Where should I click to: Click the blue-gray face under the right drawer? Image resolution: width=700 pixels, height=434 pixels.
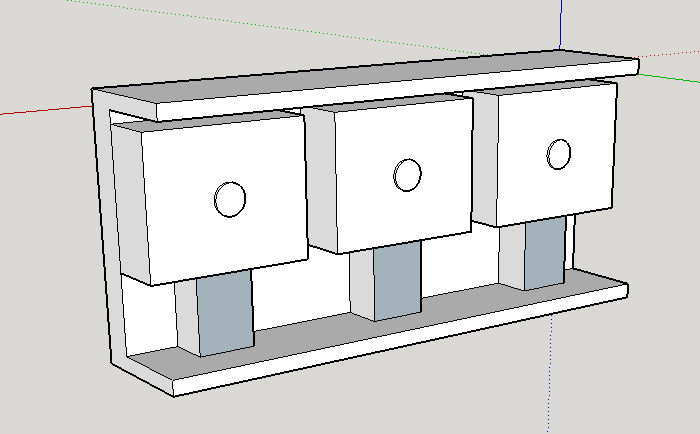click(545, 252)
